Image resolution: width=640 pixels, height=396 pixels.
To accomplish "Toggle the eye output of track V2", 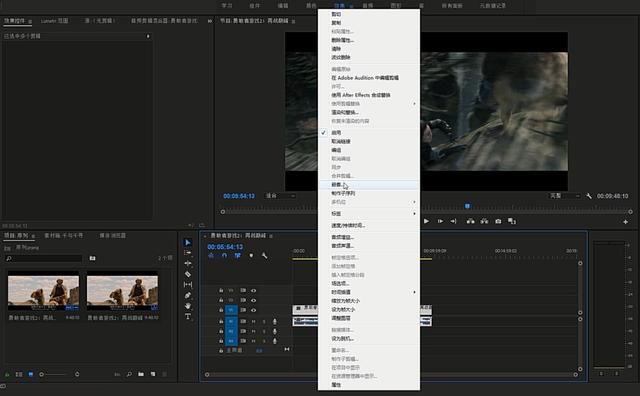I will tap(253, 300).
